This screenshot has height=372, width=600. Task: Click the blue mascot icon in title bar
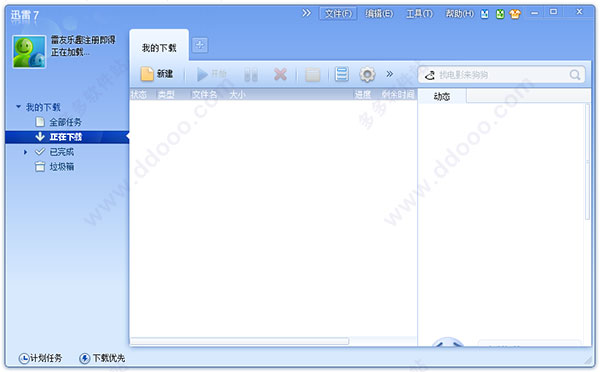click(485, 15)
